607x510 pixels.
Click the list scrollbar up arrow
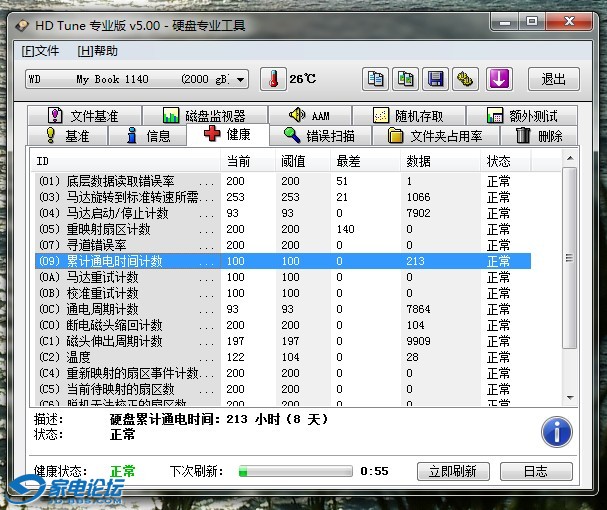click(x=570, y=158)
